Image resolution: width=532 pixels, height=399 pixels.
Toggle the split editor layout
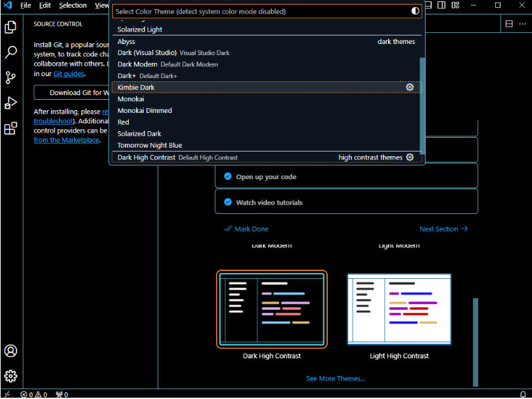click(441, 5)
